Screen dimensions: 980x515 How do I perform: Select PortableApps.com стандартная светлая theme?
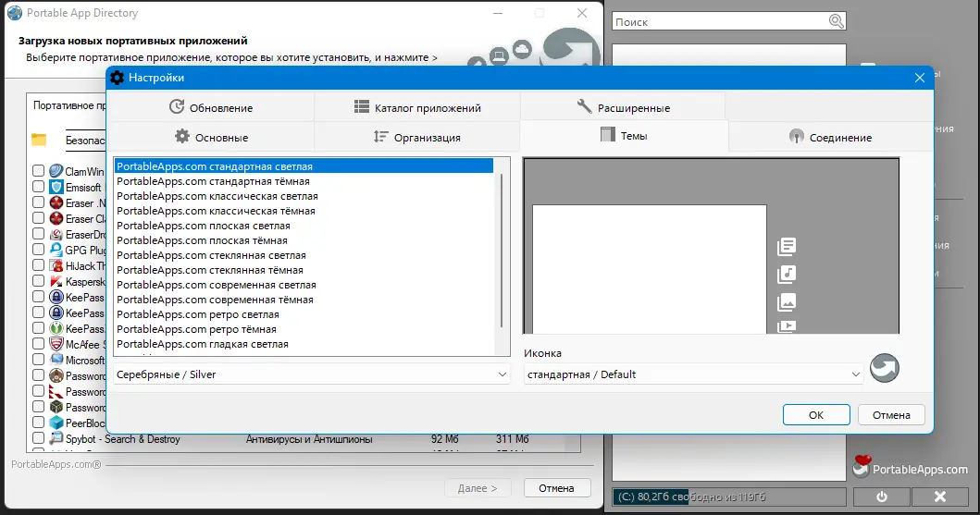(304, 166)
